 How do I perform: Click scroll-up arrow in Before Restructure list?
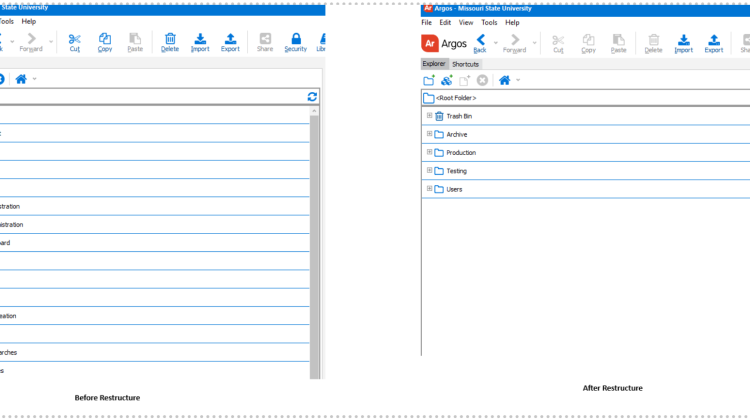[x=314, y=111]
